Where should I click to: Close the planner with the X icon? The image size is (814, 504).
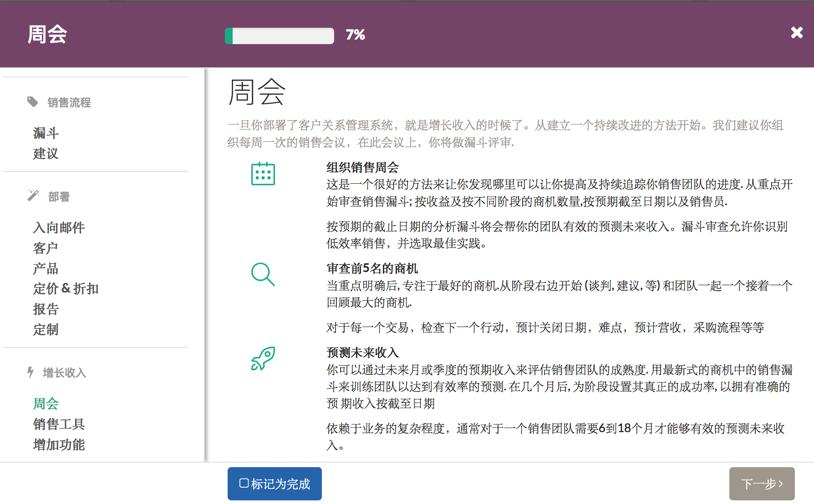click(796, 33)
